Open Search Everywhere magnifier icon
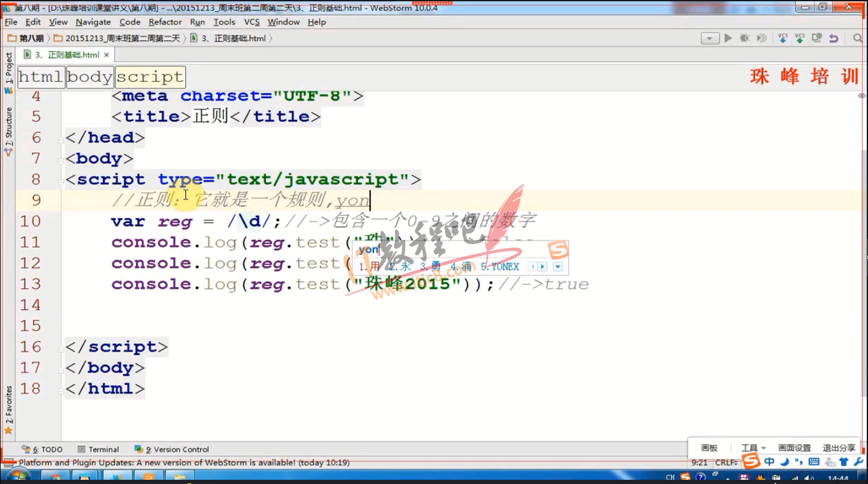Viewport: 868px width, 484px height. 858,38
